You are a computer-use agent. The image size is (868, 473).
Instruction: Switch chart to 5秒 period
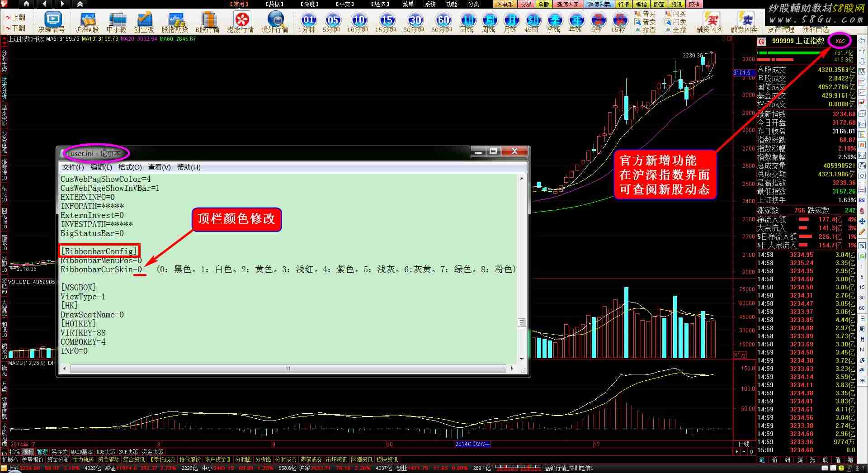click(x=597, y=22)
